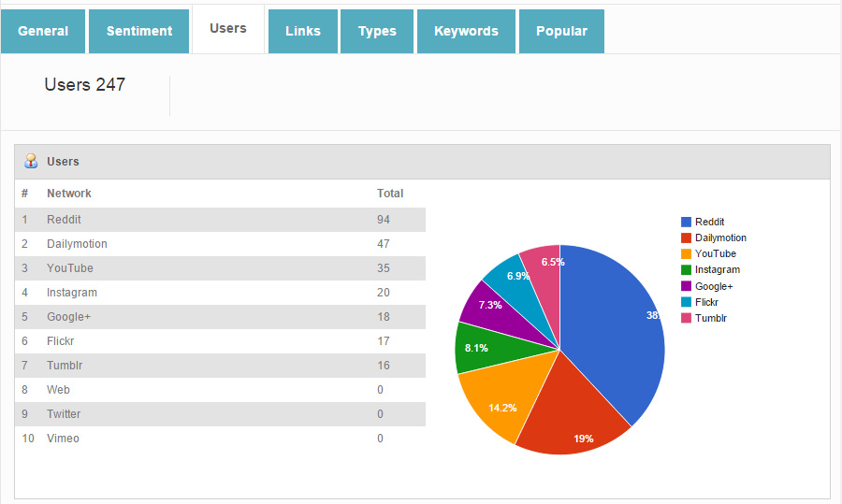Click the Google+ total value 18
The image size is (842, 504).
tap(384, 317)
